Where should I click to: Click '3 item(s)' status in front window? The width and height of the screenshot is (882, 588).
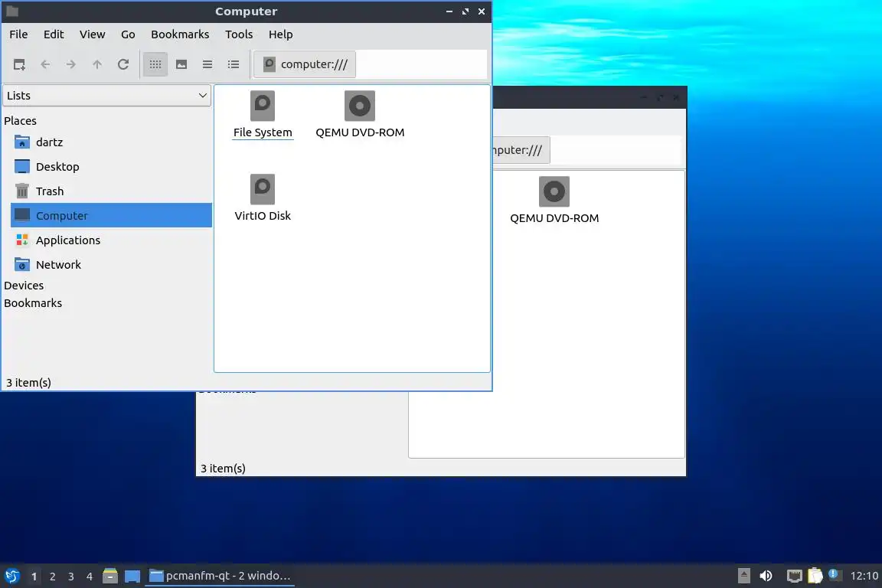(x=28, y=383)
